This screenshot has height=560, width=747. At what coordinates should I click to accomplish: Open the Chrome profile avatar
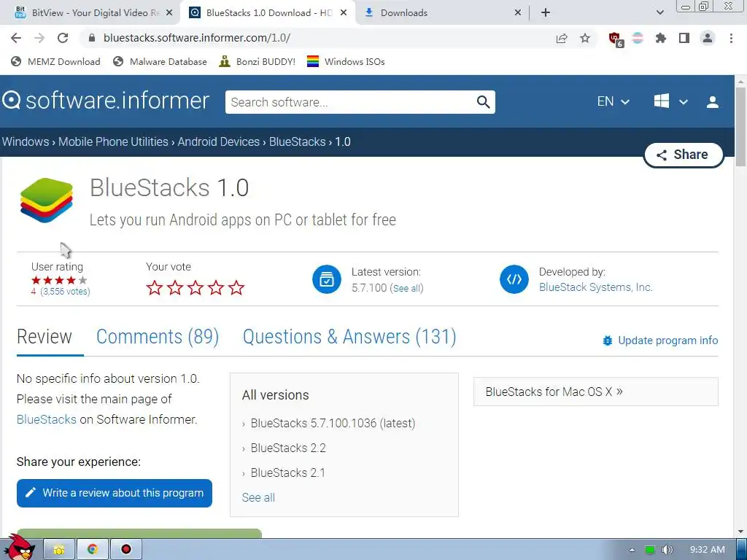[708, 38]
